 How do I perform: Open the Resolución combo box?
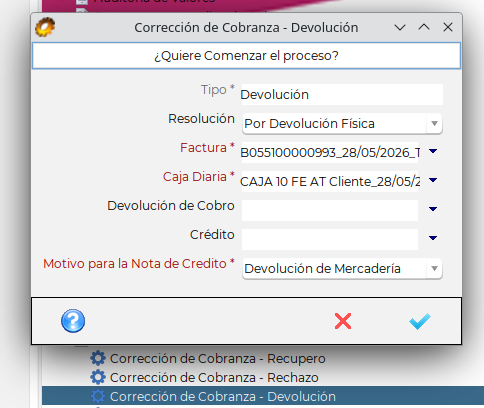[x=342, y=124]
